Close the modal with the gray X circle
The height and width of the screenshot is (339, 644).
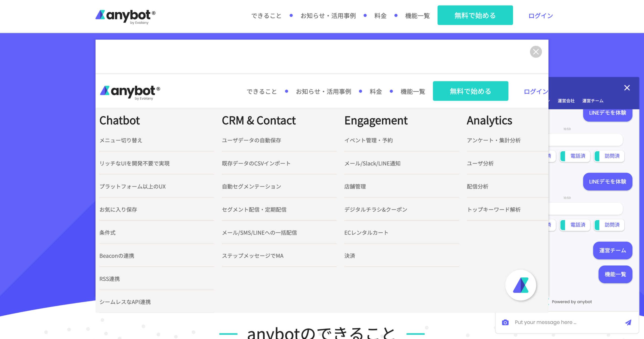536,52
